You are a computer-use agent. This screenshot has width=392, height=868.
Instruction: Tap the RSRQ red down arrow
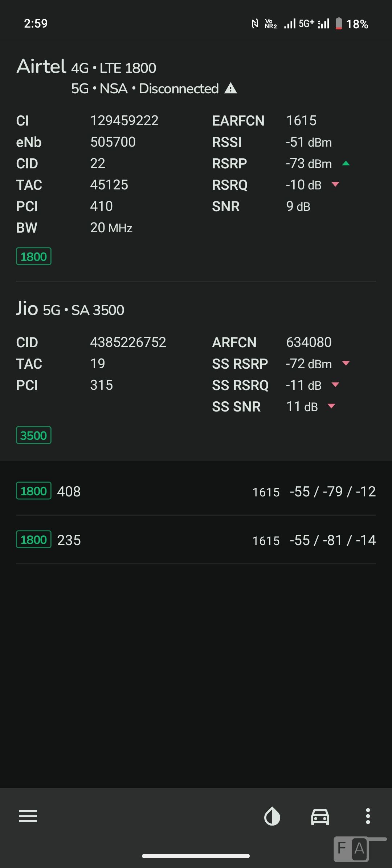pos(335,184)
